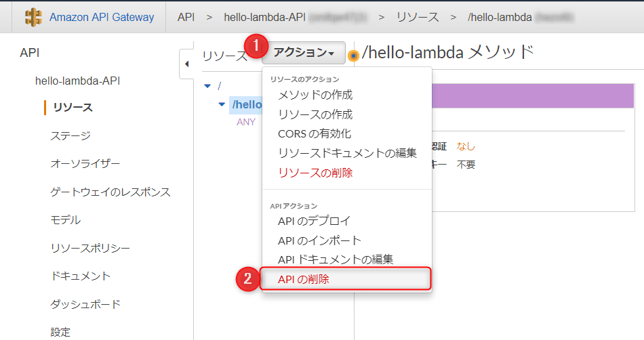Open リソースドキュメントの編集 menu item
This screenshot has height=340, width=644.
[x=347, y=153]
